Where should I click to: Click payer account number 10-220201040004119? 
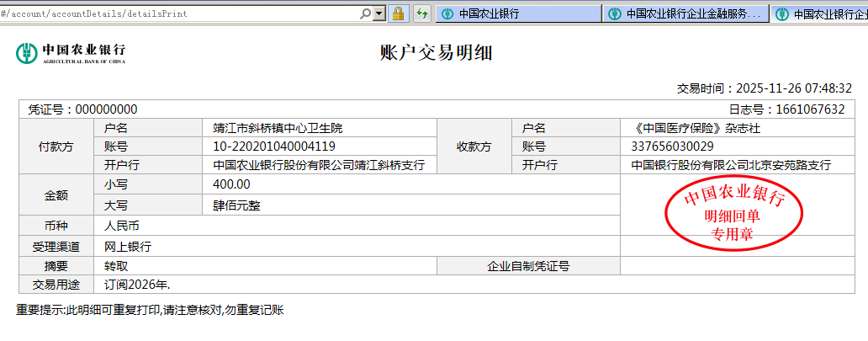[274, 147]
